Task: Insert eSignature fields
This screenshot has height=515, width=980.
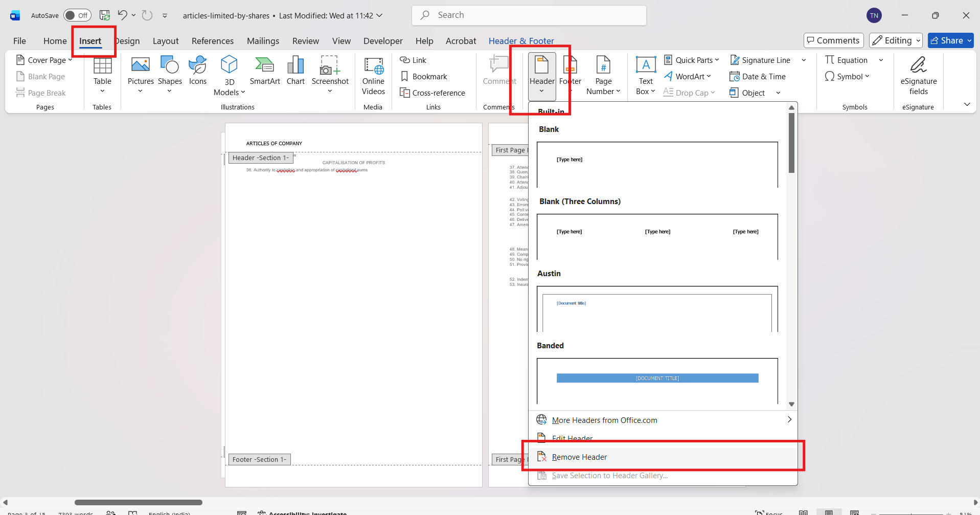Action: 919,76
